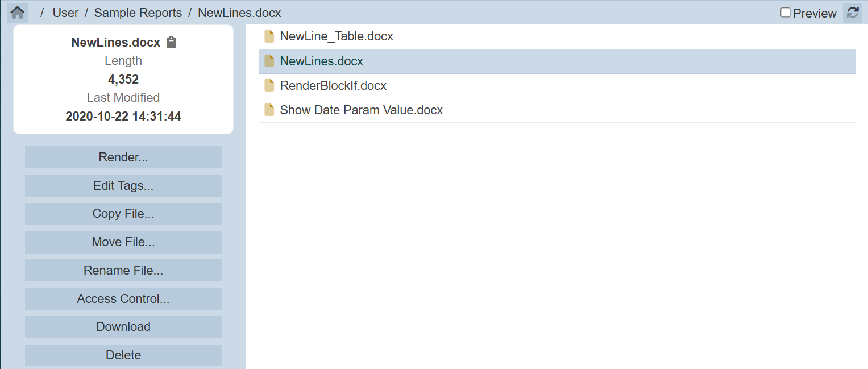Screen dimensions: 868x369
Task: Select NewLine_Table.docx in file list
Action: pyautogui.click(x=337, y=37)
